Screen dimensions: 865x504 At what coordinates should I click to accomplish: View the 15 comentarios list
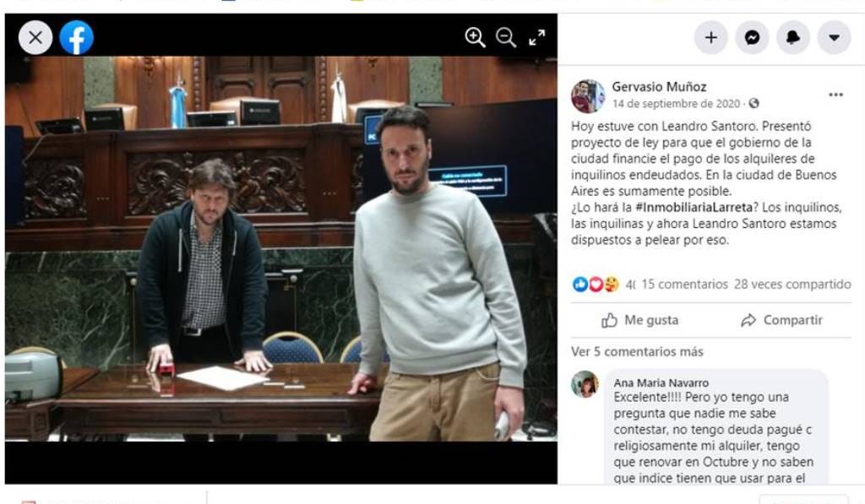pyautogui.click(x=684, y=285)
